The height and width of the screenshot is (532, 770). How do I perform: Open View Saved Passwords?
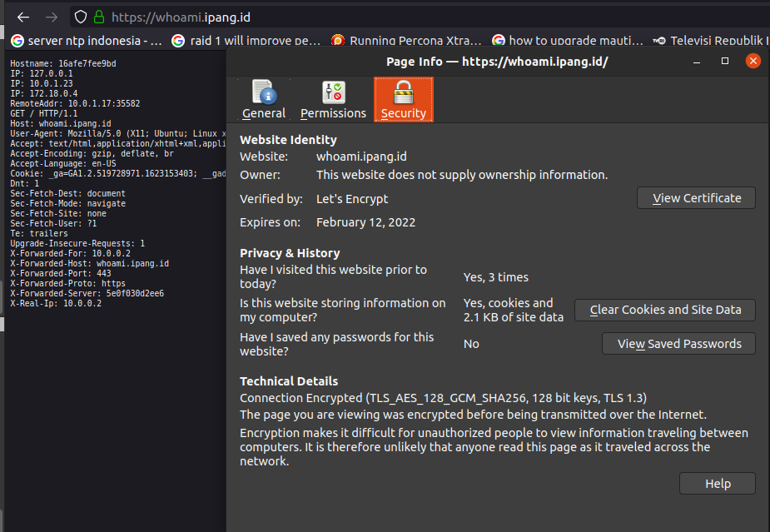click(678, 344)
